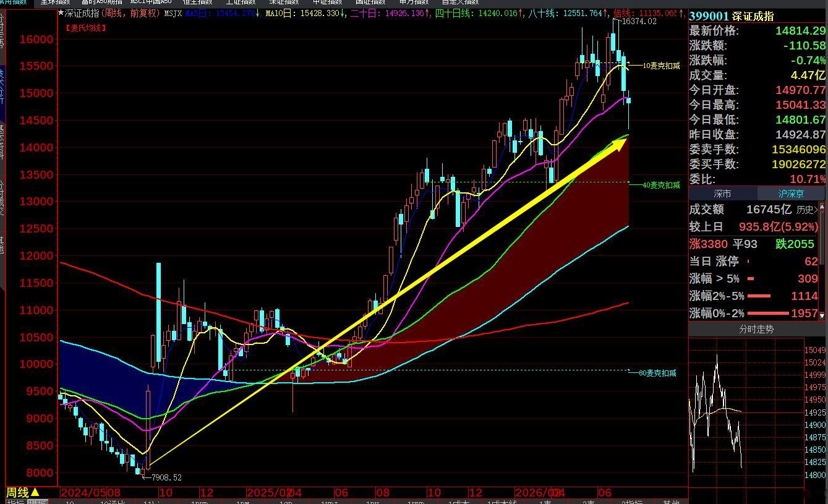Click the 涨幅 > 5% row showing 309
The height and width of the screenshot is (504, 828).
[754, 279]
